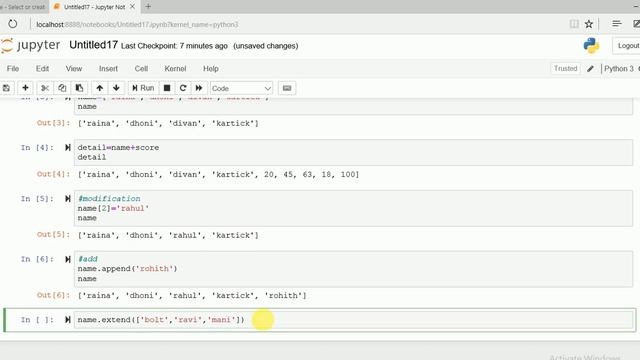This screenshot has height=360, width=640.
Task: Open the Insert menu
Action: click(108, 69)
